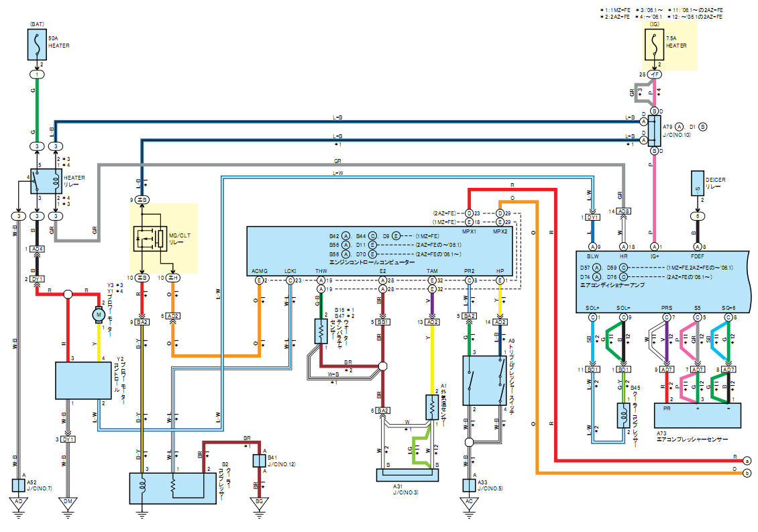This screenshot has height=532, width=758.
Task: Click the GR label on the long gray wire
Action: click(x=337, y=161)
